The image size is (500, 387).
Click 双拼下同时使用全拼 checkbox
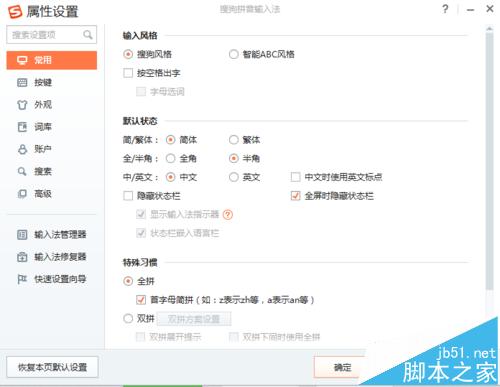[234, 337]
